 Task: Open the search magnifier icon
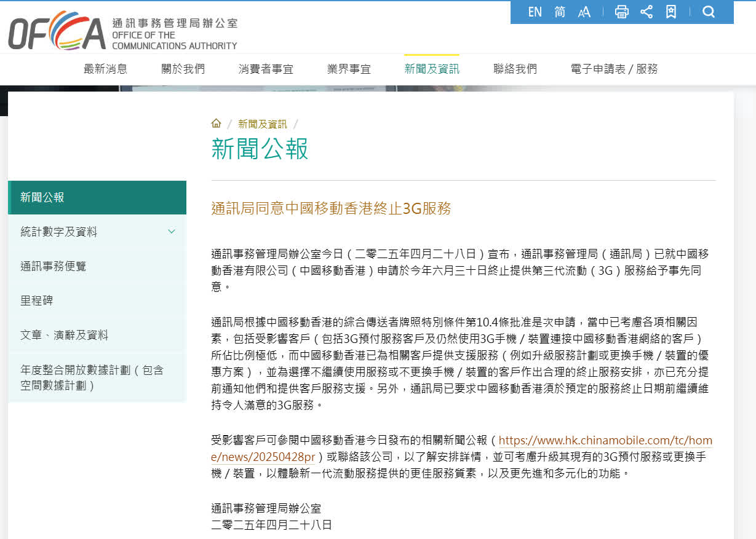[x=709, y=12]
